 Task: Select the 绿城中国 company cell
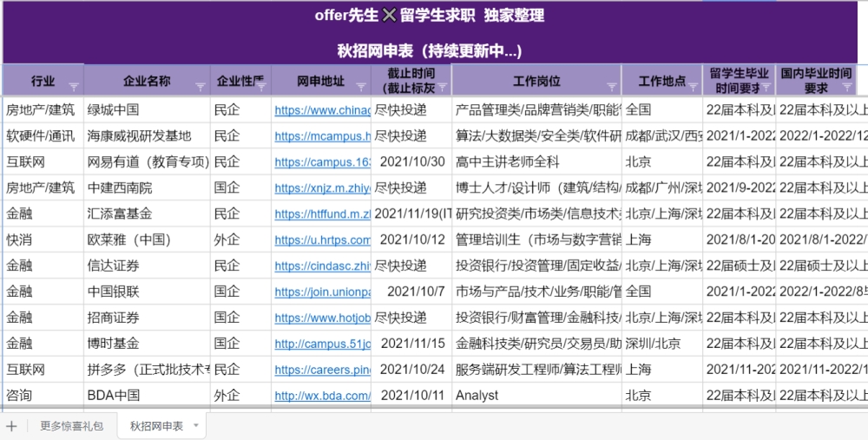147,110
